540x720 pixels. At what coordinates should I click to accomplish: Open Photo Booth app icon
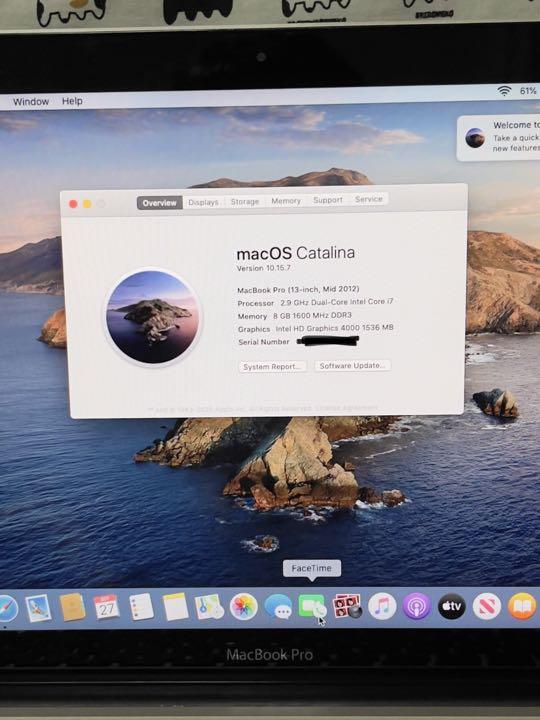pos(348,606)
